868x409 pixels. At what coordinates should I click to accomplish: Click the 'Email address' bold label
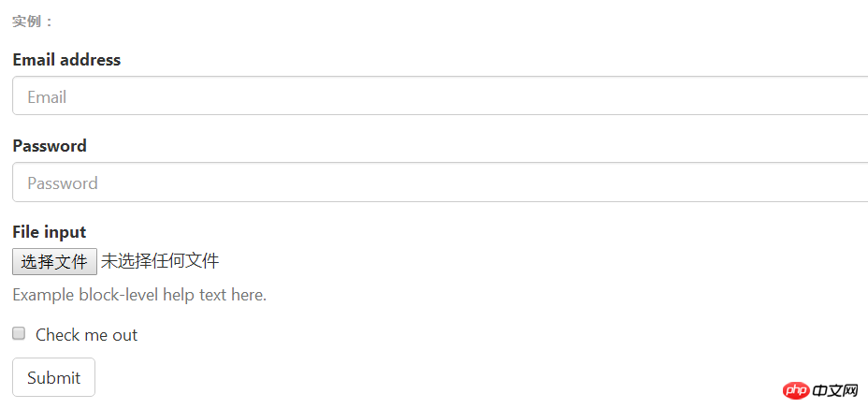click(66, 59)
